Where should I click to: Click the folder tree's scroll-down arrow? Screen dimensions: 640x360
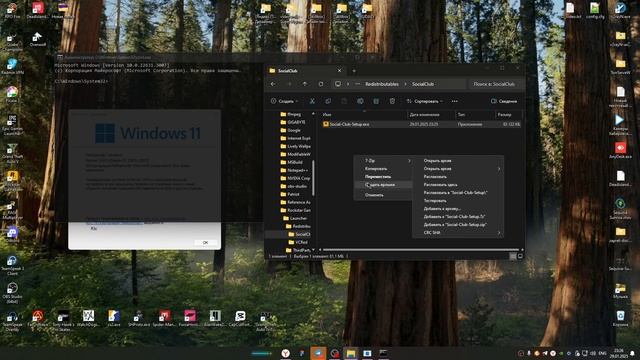point(313,250)
